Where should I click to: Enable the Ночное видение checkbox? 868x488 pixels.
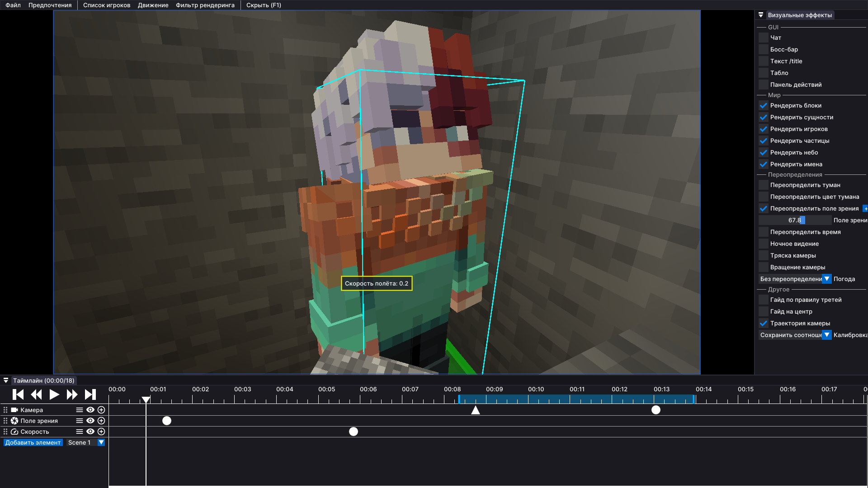pos(763,244)
